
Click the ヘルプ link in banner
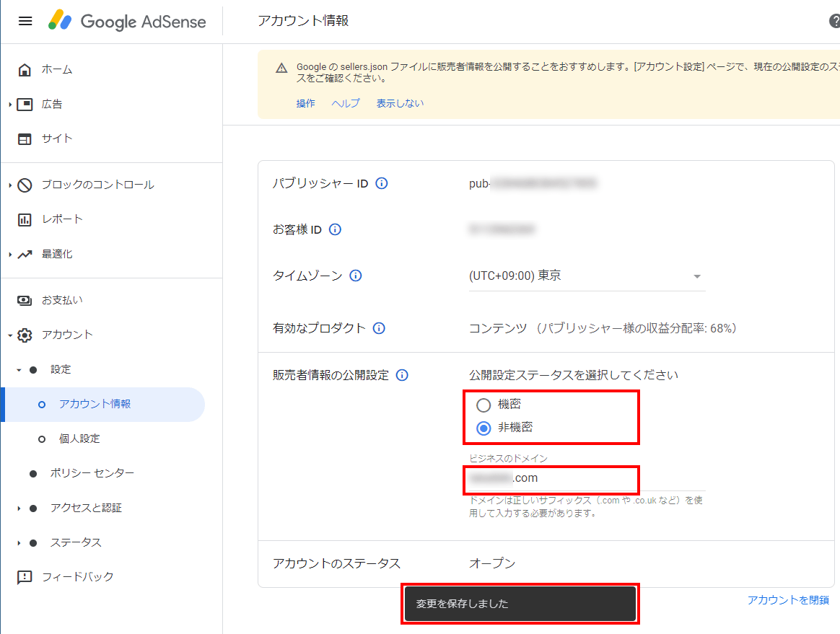pyautogui.click(x=346, y=103)
